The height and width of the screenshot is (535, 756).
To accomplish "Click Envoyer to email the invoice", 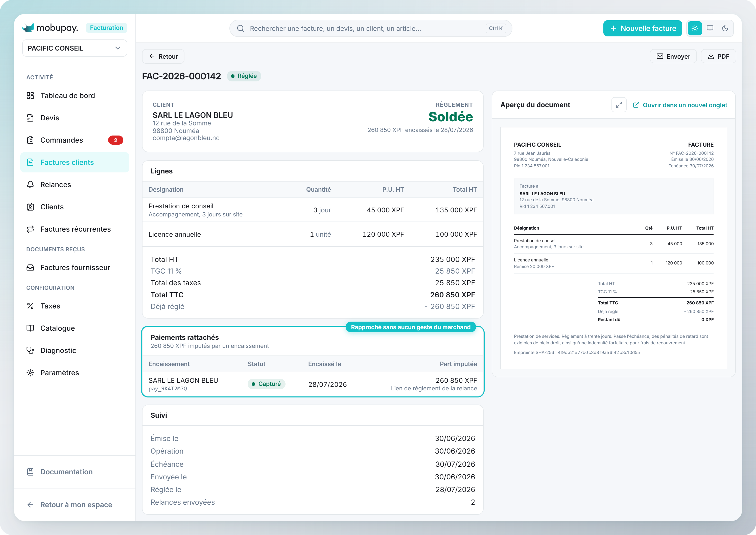I will [x=673, y=56].
